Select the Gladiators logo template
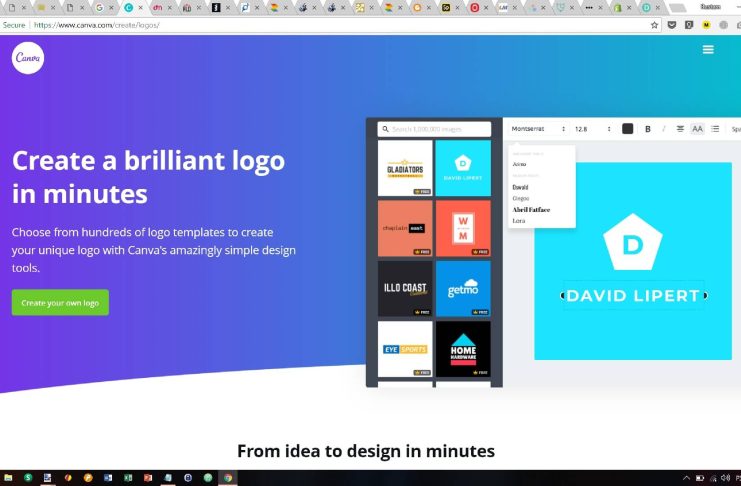The image size is (741, 486). tap(405, 168)
